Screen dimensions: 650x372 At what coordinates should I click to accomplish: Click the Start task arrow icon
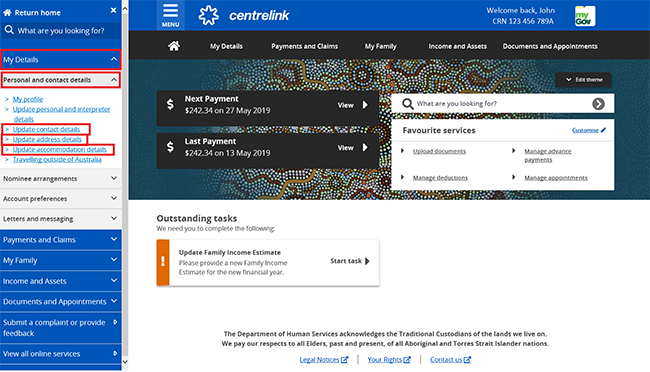pyautogui.click(x=367, y=261)
